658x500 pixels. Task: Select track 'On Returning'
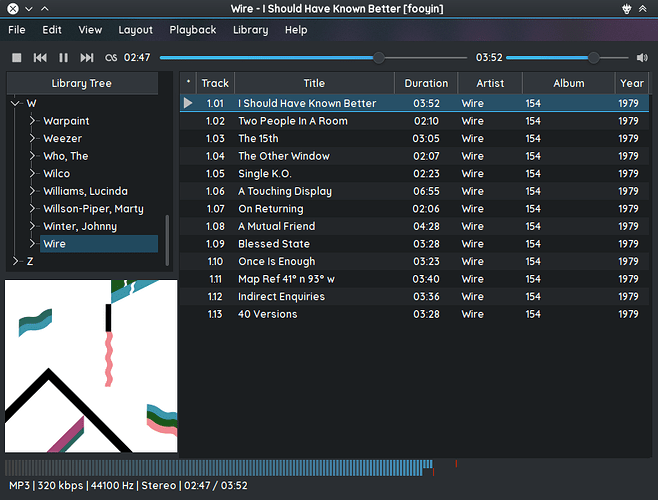click(415, 209)
